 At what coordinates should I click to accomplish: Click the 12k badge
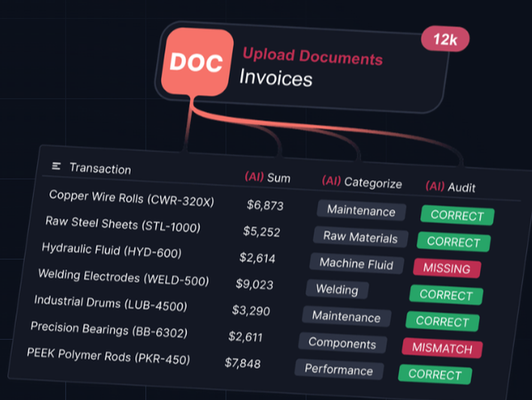point(445,39)
